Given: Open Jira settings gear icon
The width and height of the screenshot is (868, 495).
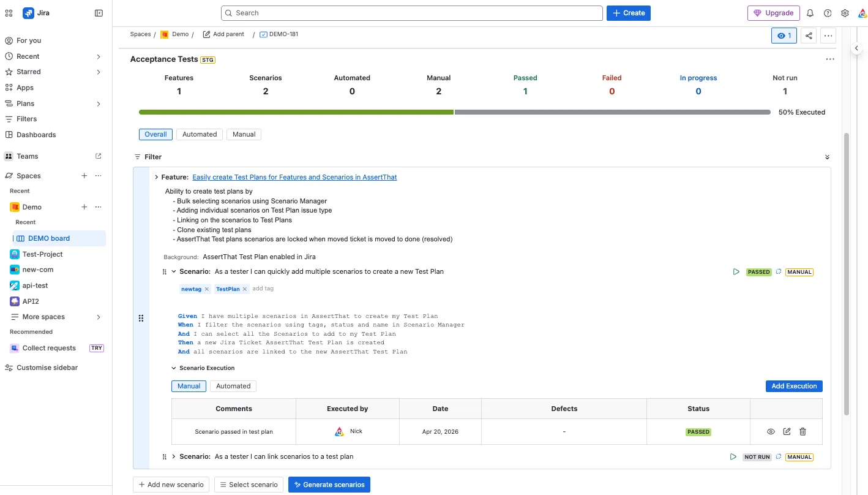Looking at the screenshot, I should pos(845,13).
